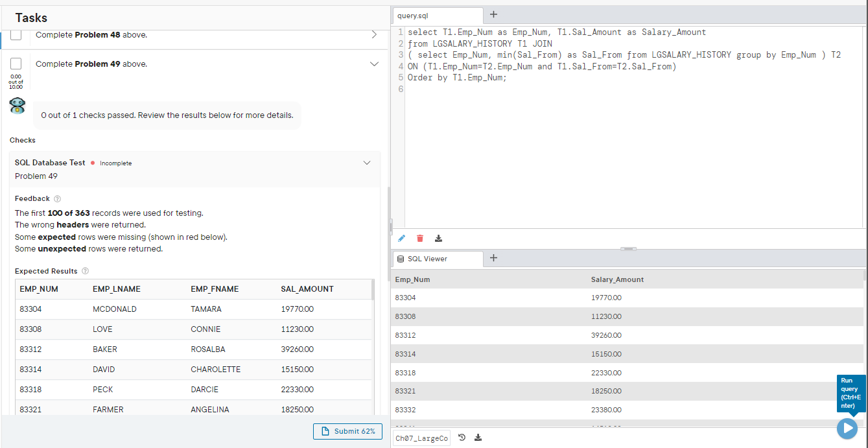The height and width of the screenshot is (448, 868).
Task: Click the robot assistant avatar icon
Action: [18, 106]
